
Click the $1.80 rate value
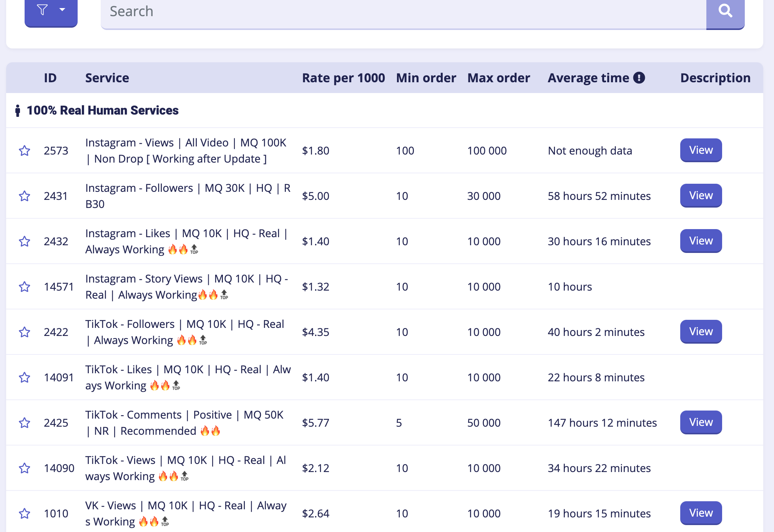(x=316, y=151)
